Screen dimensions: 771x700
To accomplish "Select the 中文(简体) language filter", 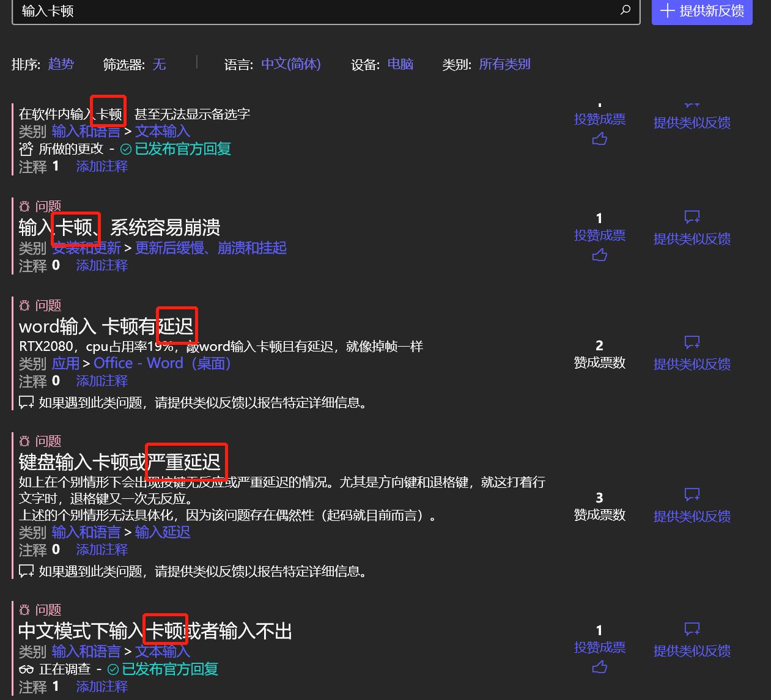I will coord(290,64).
